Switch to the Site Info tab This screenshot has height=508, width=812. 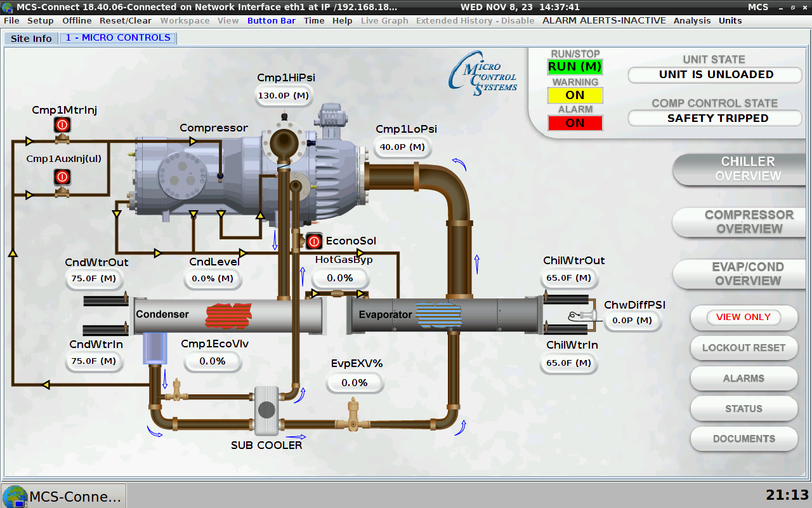(31, 38)
